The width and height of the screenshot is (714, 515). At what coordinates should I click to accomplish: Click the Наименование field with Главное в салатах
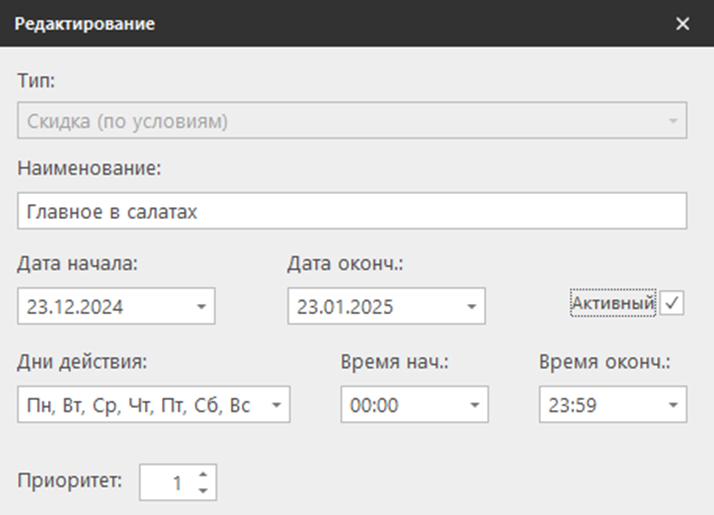(x=351, y=212)
